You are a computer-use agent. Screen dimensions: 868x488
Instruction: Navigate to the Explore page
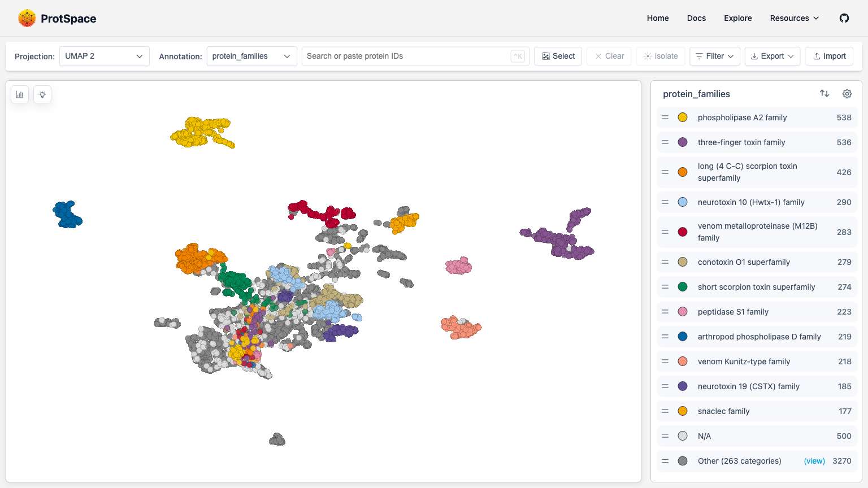click(737, 18)
